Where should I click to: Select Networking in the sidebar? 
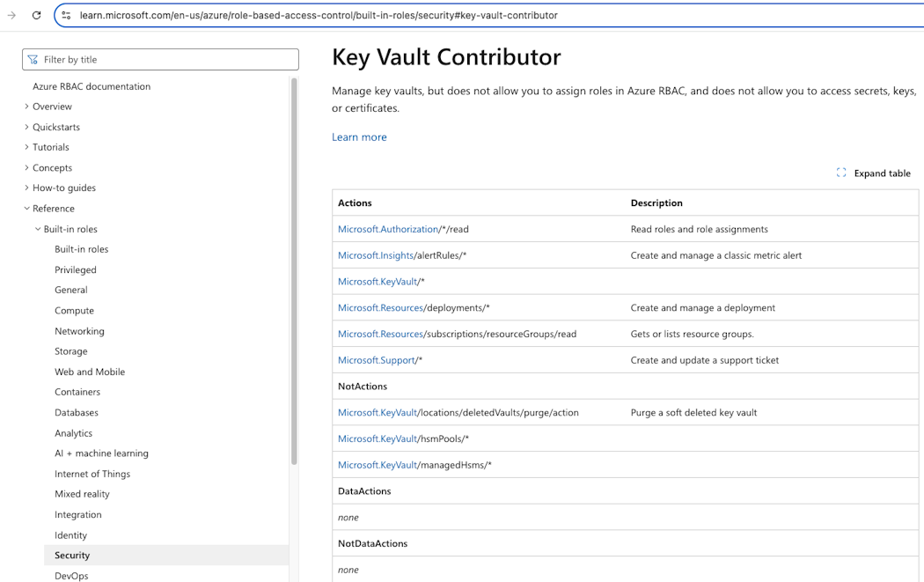click(x=79, y=331)
